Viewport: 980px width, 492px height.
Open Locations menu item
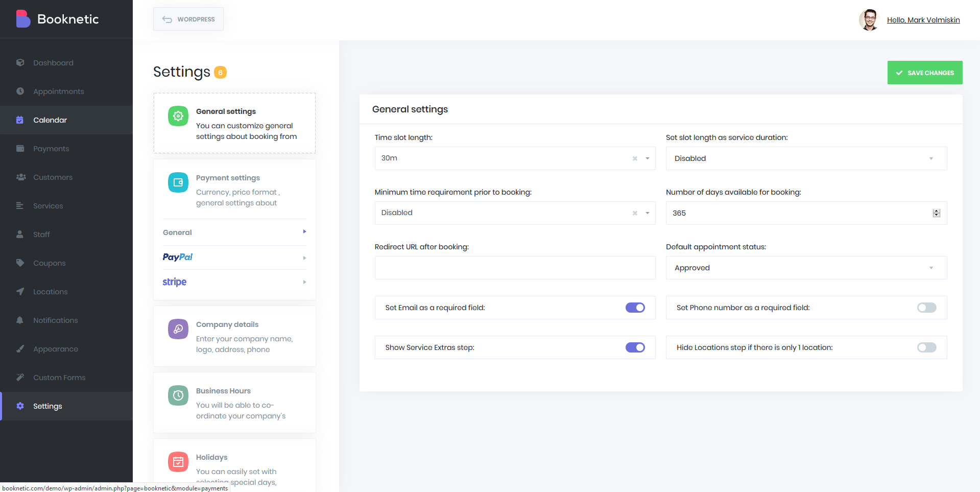click(x=66, y=292)
